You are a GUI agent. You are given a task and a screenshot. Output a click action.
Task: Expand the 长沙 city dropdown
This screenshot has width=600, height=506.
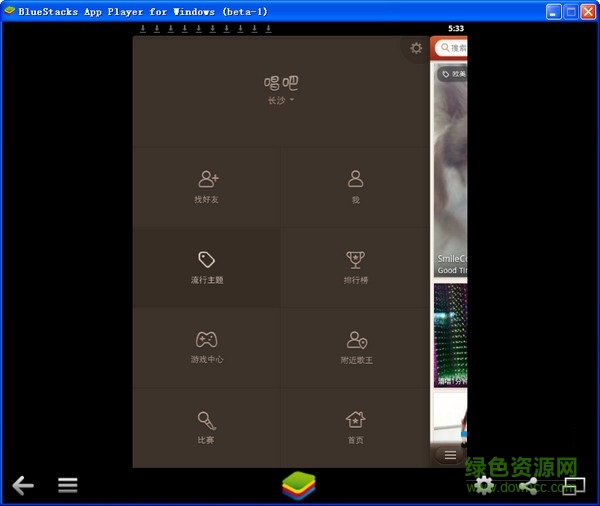click(281, 101)
